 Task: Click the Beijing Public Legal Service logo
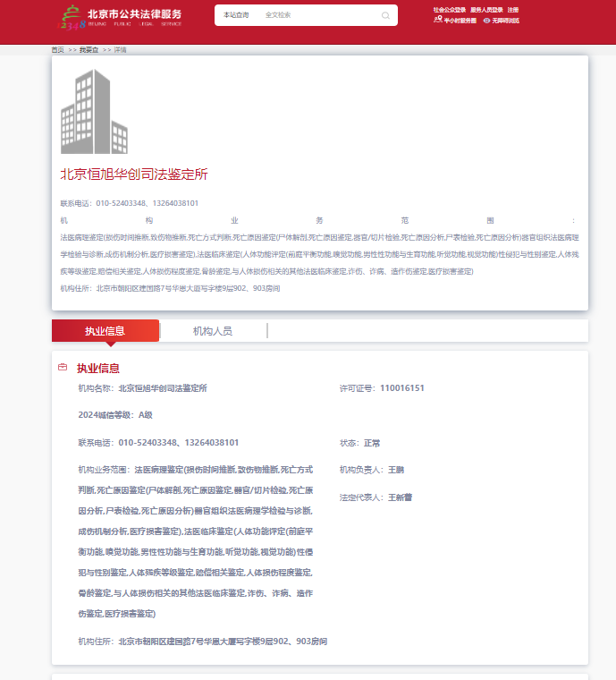tap(122, 16)
